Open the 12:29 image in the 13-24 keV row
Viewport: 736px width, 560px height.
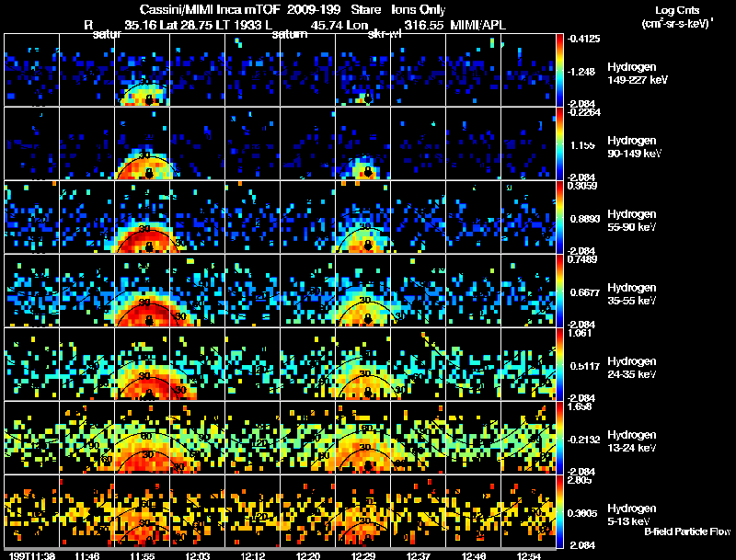click(362, 439)
